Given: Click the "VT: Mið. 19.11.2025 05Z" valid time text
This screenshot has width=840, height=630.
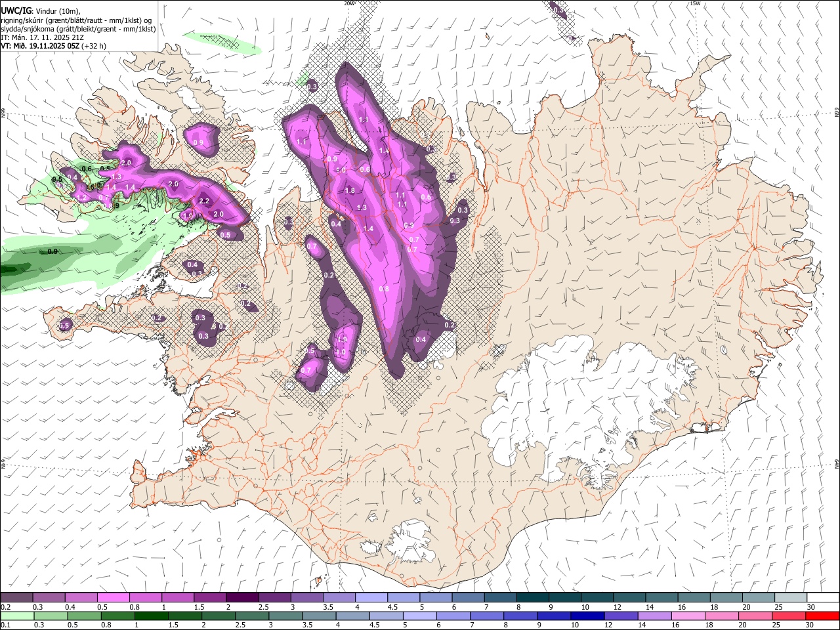Looking at the screenshot, I should pyautogui.click(x=40, y=46).
